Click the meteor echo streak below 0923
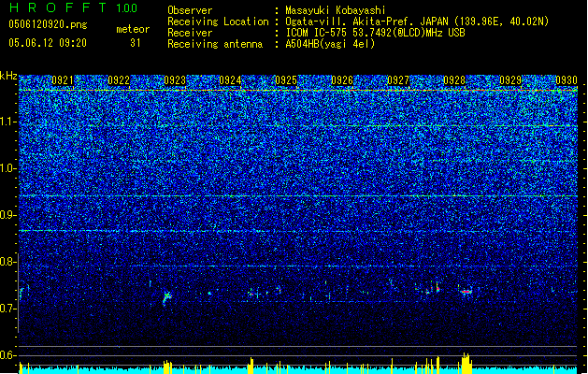The image size is (588, 374). tap(166, 297)
